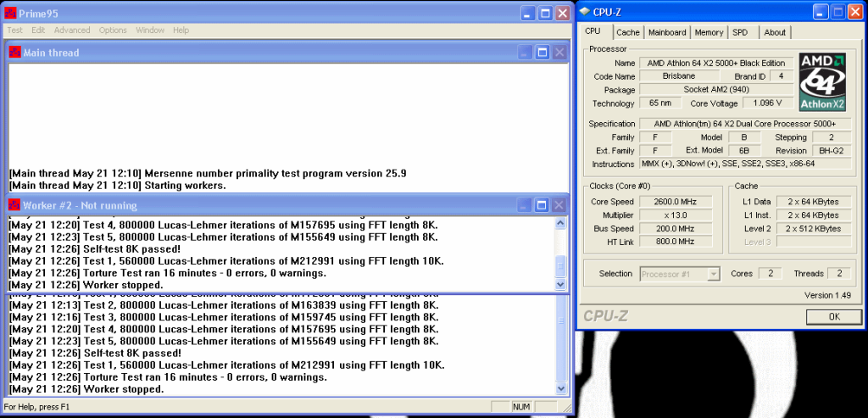The height and width of the screenshot is (418, 868).
Task: Click bottom worker window scrollbar down arrow
Action: click(x=562, y=388)
